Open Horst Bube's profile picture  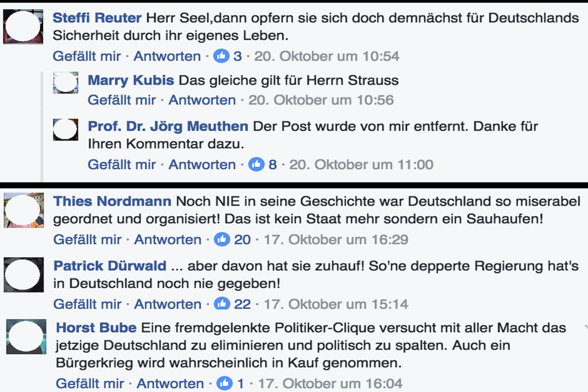click(x=26, y=336)
